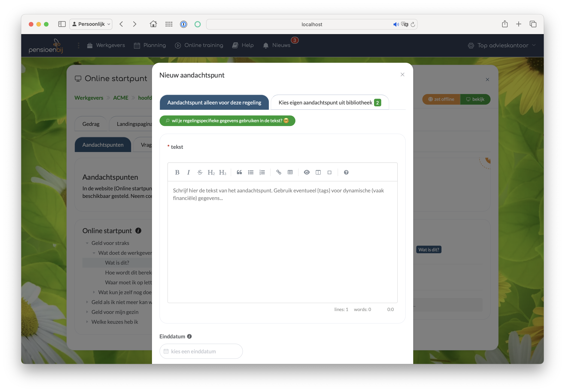This screenshot has width=565, height=392.
Task: Toggle fullscreen editor mode
Action: click(329, 172)
